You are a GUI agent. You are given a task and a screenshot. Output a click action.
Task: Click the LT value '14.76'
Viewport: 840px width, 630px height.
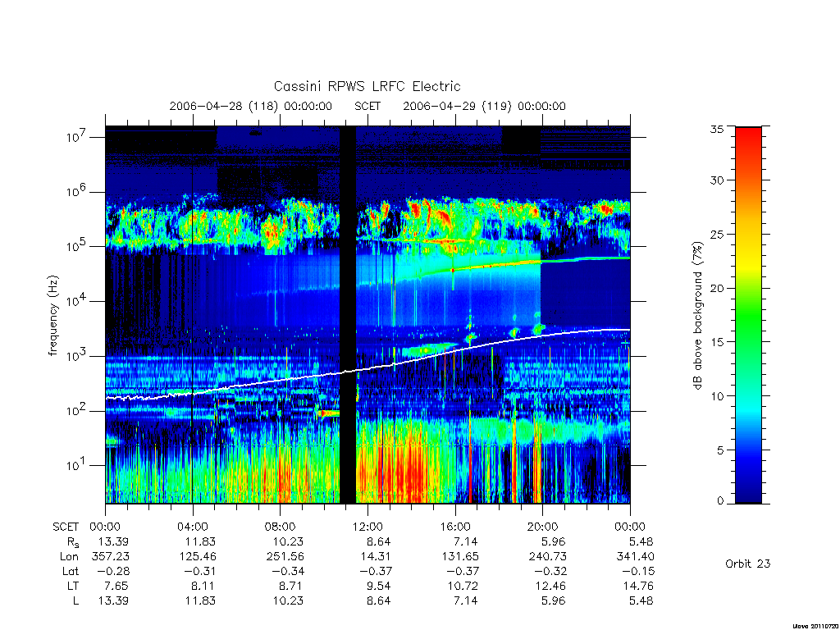tap(638, 586)
